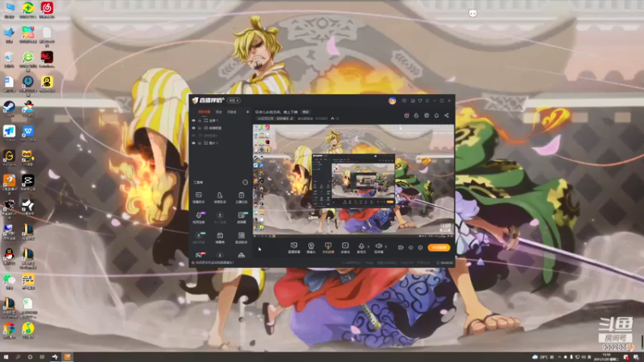The width and height of the screenshot is (644, 362).
Task: Click the funnel-shaped icon in the title bar
Action: tap(419, 101)
